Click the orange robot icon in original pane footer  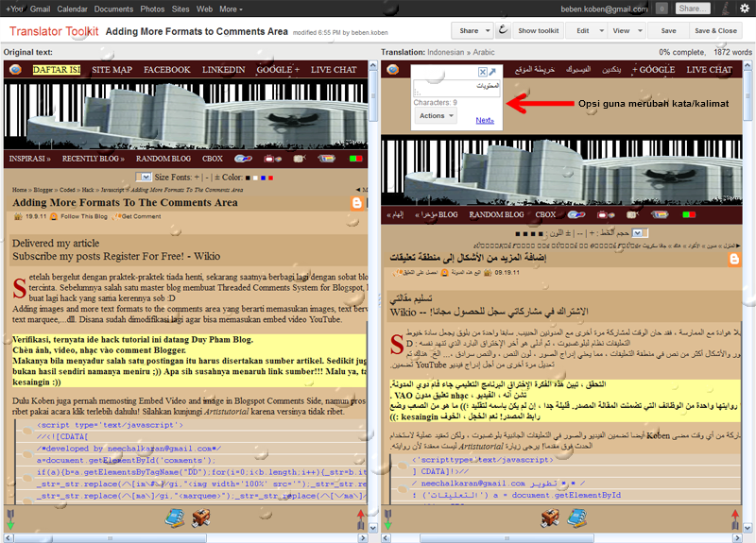click(x=201, y=518)
